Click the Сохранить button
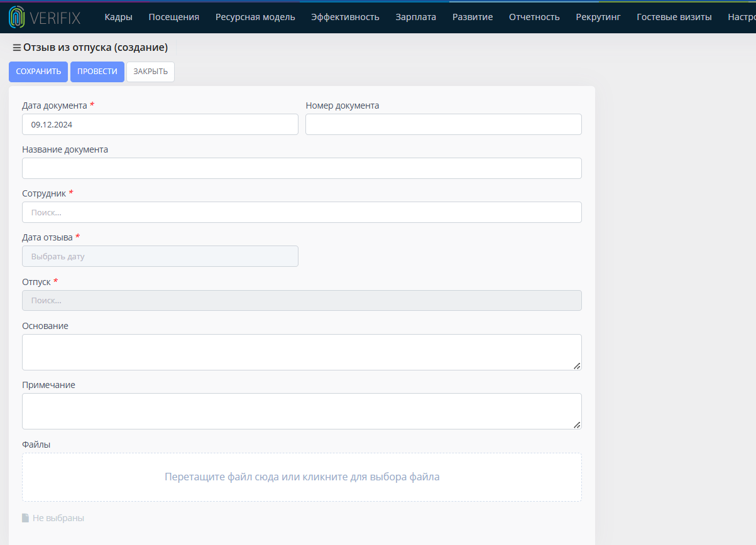Image resolution: width=756 pixels, height=545 pixels. (x=38, y=72)
